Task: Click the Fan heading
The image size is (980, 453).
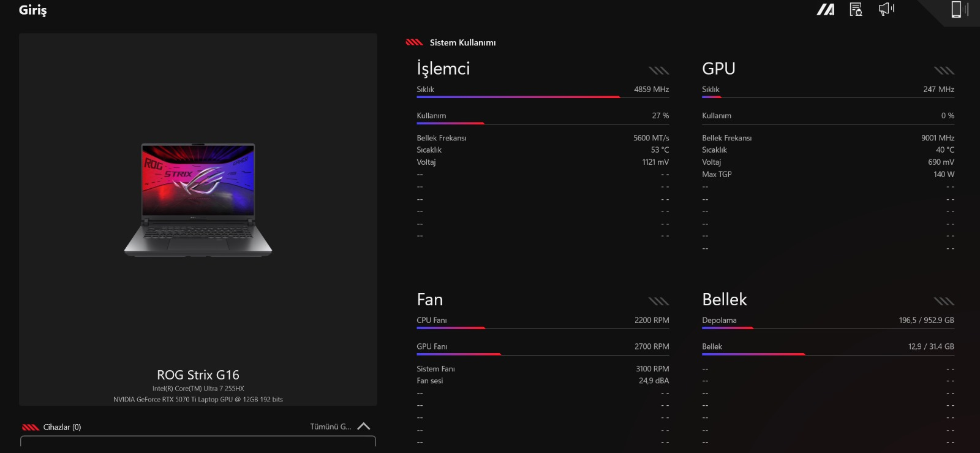Action: [x=429, y=299]
